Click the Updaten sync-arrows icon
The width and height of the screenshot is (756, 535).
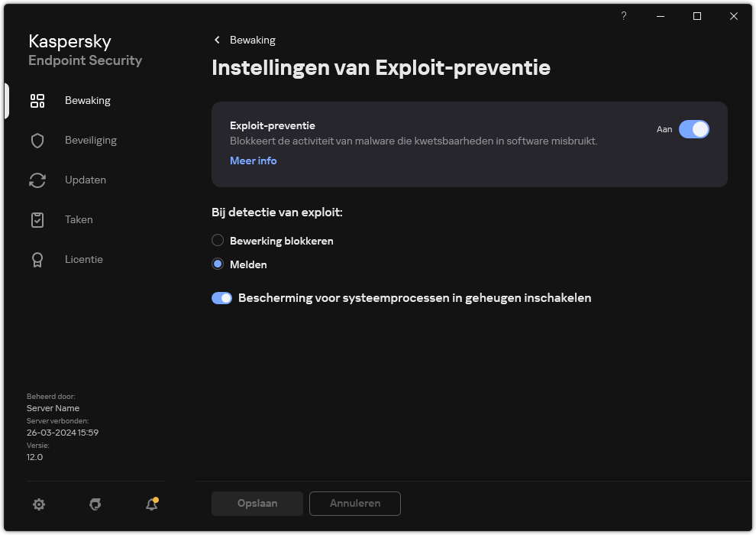[37, 180]
